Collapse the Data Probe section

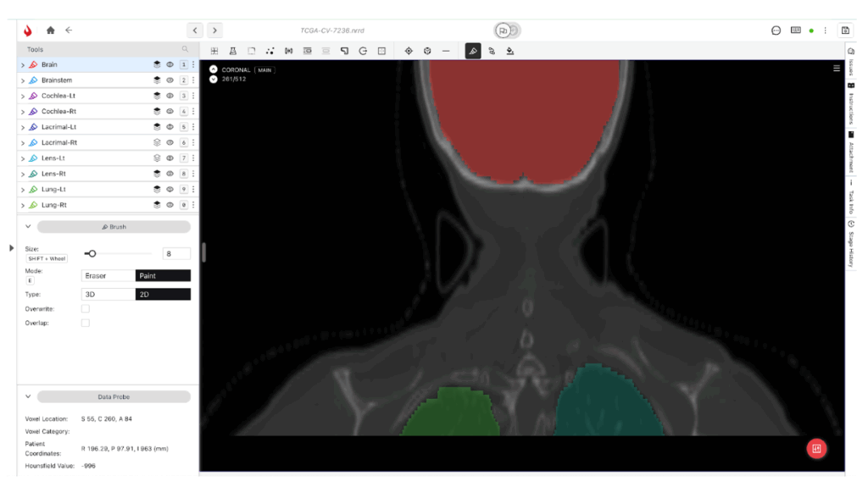(28, 396)
